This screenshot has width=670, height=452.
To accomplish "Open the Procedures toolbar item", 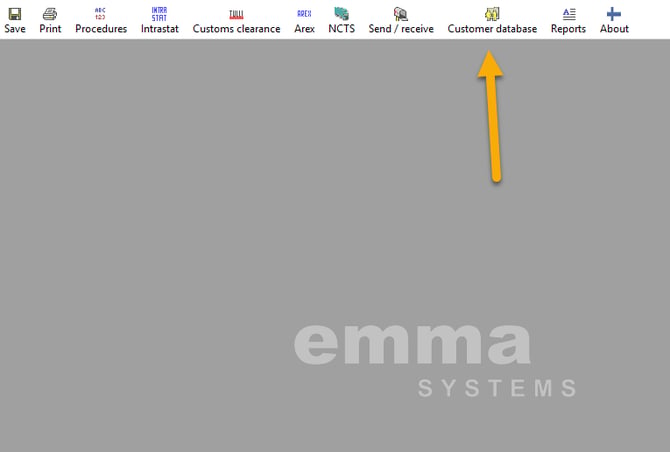I will (x=101, y=20).
